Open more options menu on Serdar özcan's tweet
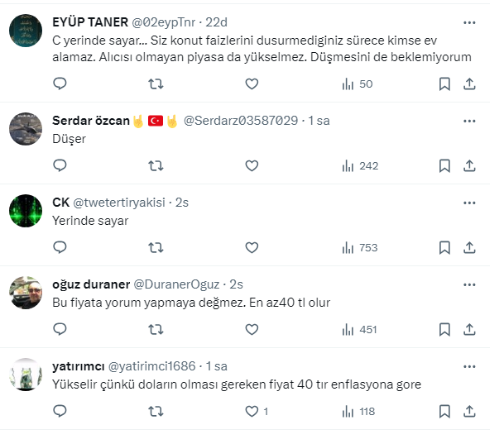The image size is (504, 444). point(469,121)
